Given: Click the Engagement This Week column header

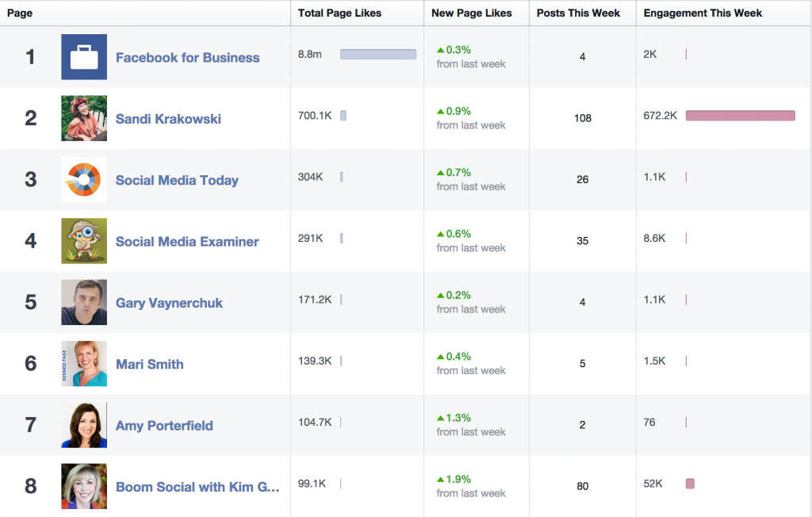Looking at the screenshot, I should [703, 13].
